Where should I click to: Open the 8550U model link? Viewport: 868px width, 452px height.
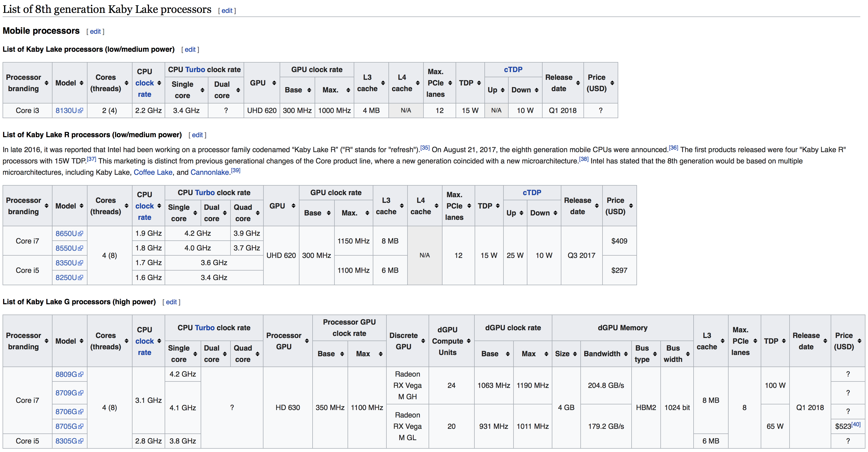pos(66,248)
